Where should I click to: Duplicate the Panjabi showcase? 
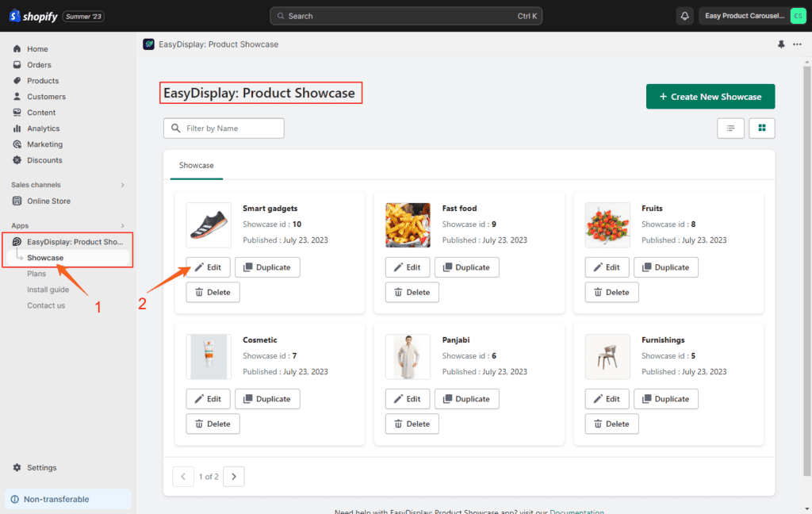point(466,398)
